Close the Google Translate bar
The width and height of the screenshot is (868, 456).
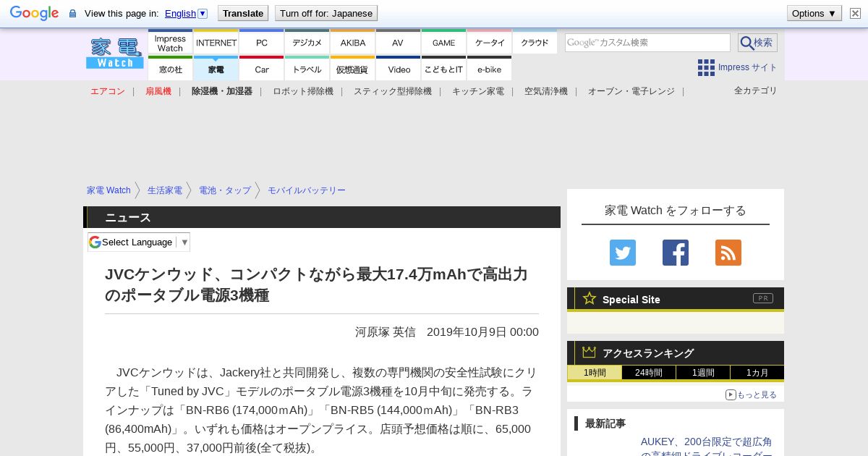coord(855,13)
